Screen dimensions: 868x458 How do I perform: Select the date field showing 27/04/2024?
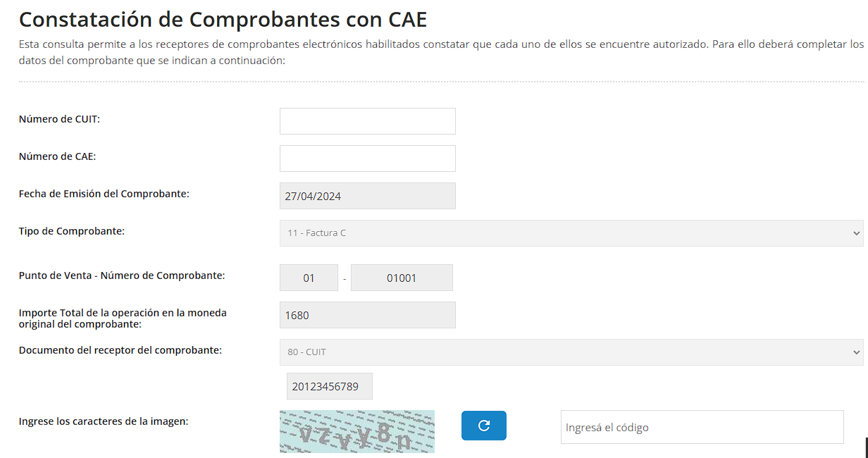[x=367, y=196]
